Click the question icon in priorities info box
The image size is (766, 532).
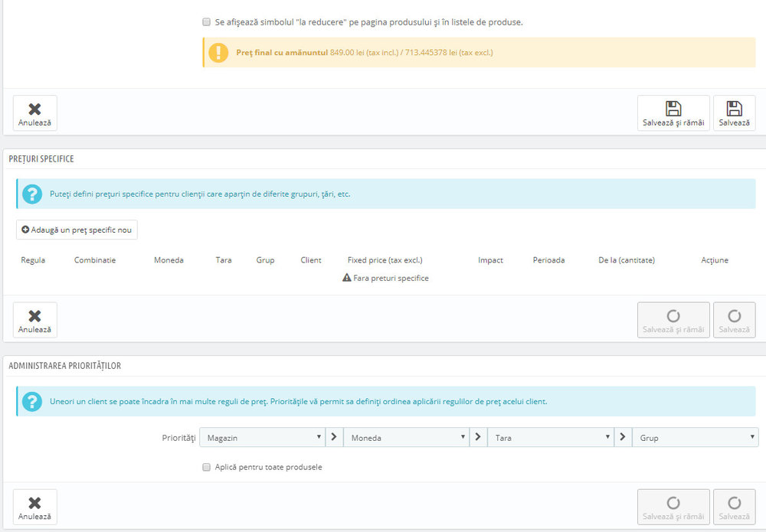click(32, 401)
